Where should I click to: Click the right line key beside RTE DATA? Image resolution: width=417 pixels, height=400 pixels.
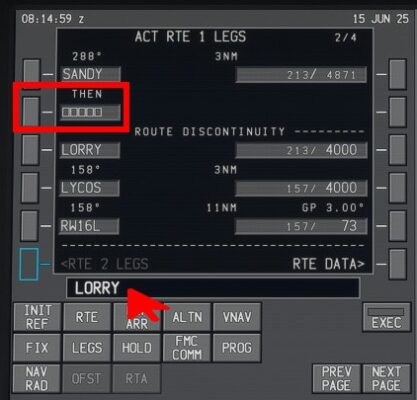(x=398, y=264)
